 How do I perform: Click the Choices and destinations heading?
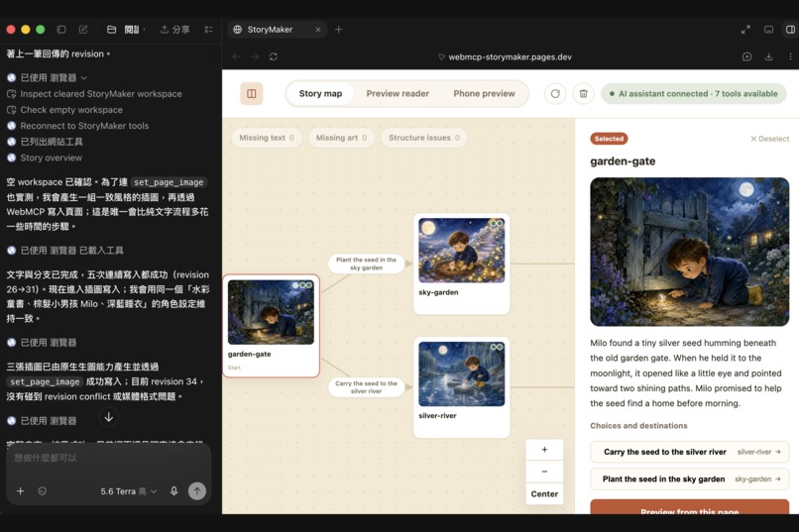pyautogui.click(x=638, y=426)
